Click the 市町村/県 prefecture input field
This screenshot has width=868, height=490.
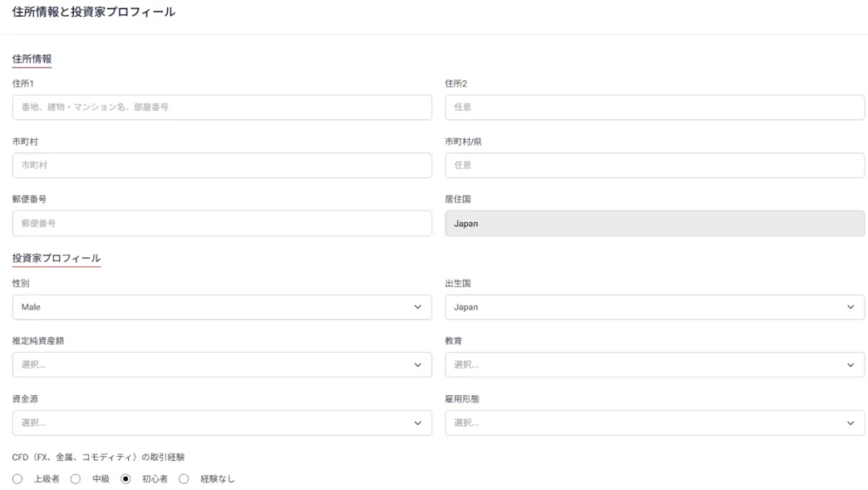click(x=654, y=165)
